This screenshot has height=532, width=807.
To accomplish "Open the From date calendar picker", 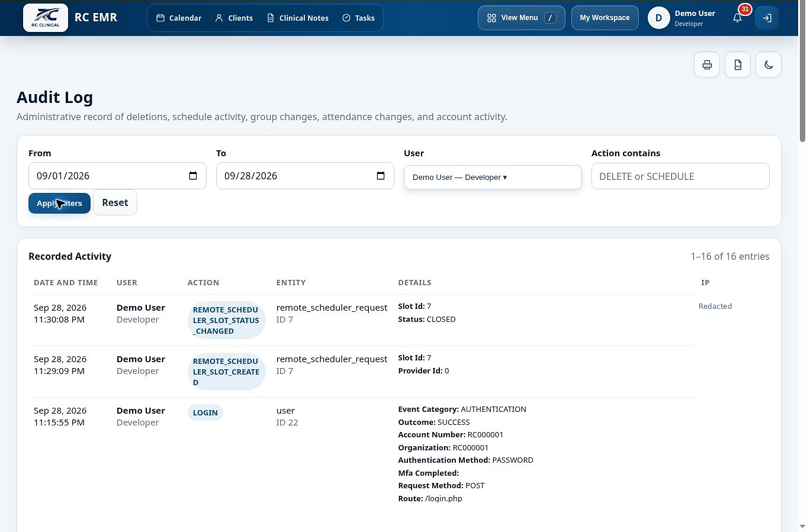I will pyautogui.click(x=193, y=176).
